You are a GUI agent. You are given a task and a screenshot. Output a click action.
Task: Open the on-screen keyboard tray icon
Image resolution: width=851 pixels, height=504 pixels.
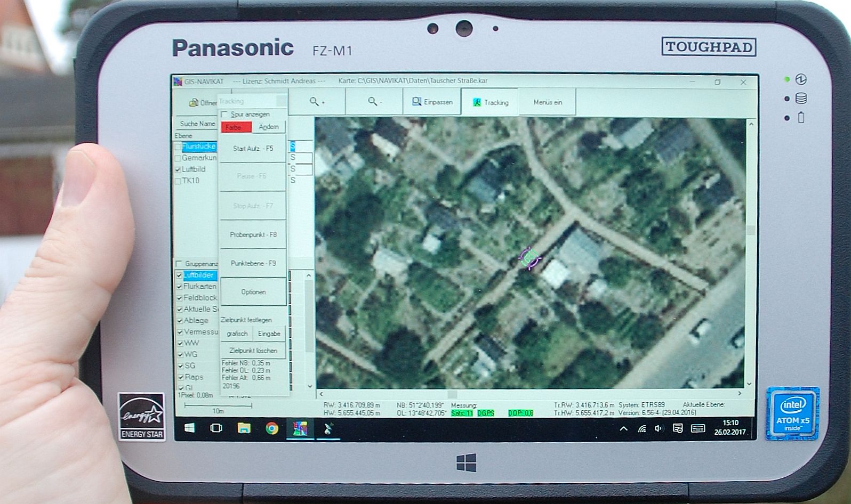[x=697, y=428]
